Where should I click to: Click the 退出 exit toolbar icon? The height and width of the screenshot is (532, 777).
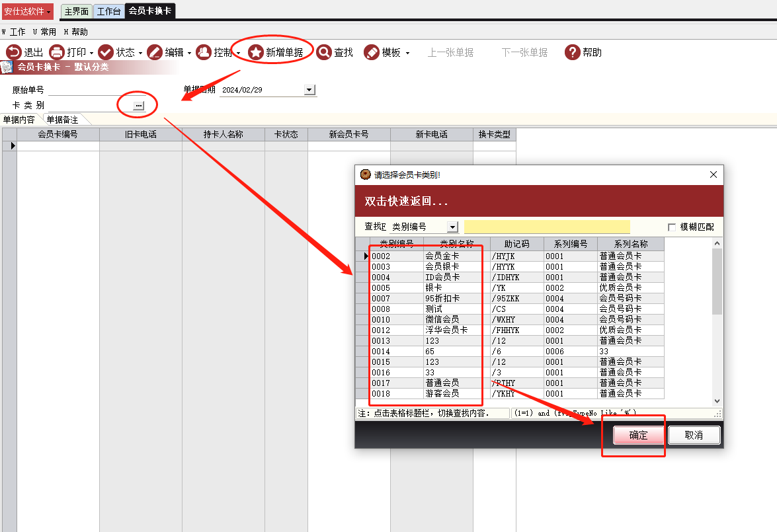click(x=13, y=52)
